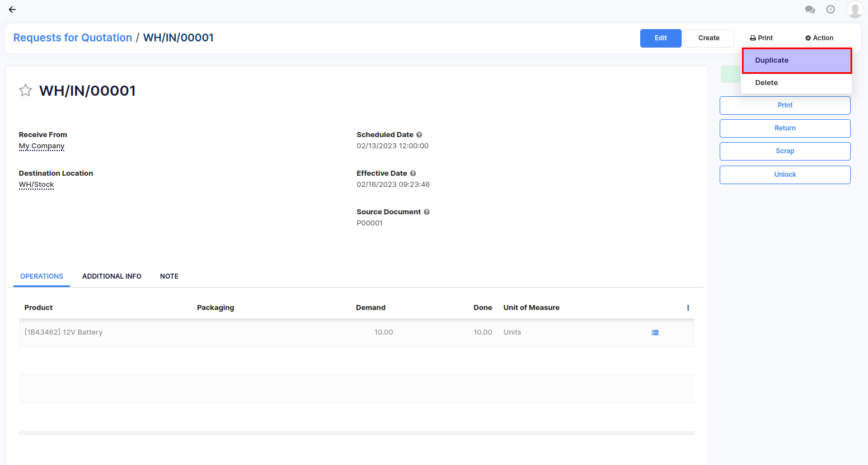Image resolution: width=868 pixels, height=465 pixels.
Task: Open the clock activities icon
Action: 831,10
